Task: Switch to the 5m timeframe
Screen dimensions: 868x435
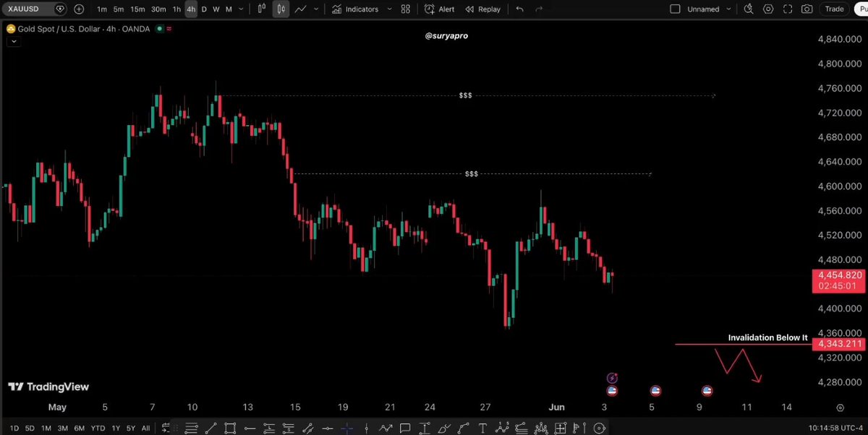Action: click(x=118, y=9)
